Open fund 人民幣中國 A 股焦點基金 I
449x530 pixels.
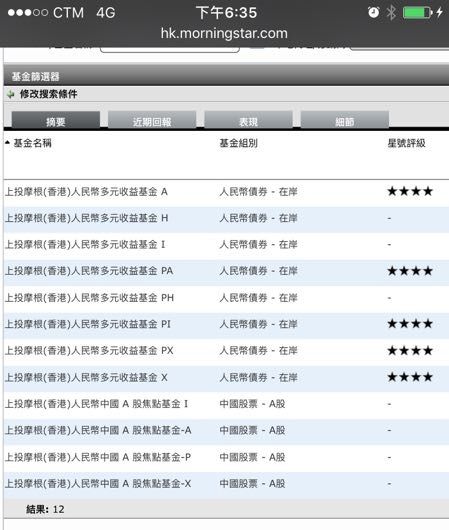[x=97, y=404]
